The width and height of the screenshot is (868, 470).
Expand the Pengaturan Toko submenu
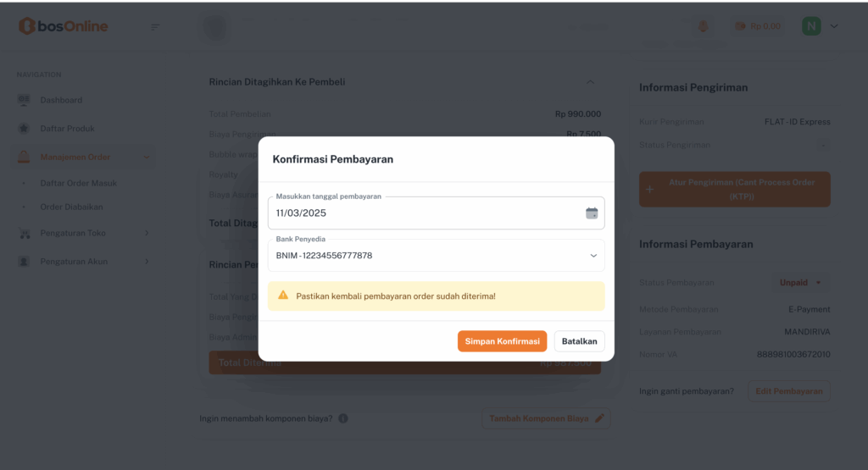tap(147, 233)
